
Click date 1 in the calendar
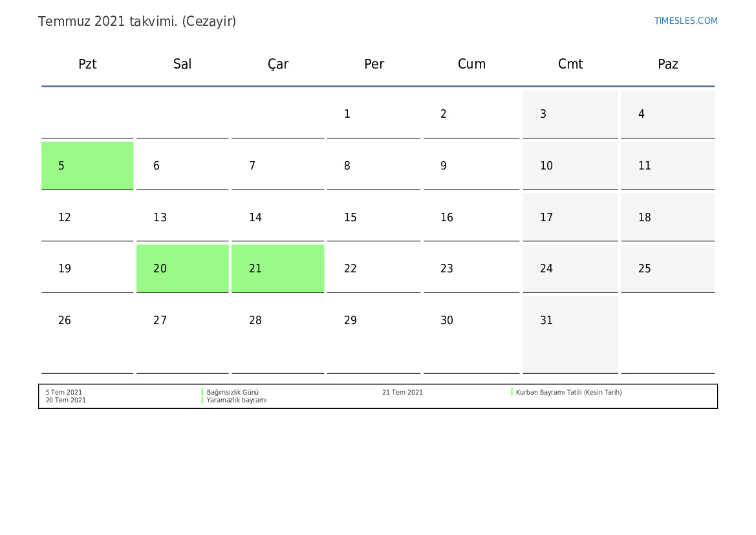[374, 114]
